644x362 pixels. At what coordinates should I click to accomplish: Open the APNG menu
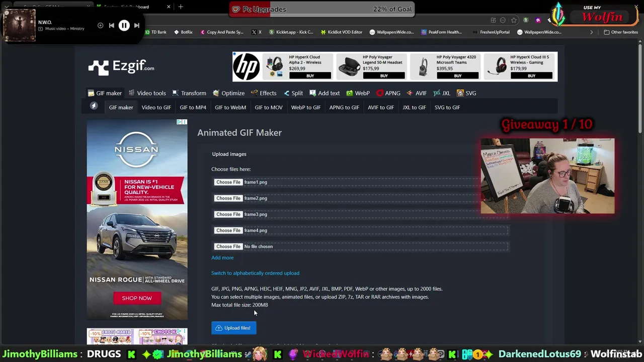coord(388,93)
